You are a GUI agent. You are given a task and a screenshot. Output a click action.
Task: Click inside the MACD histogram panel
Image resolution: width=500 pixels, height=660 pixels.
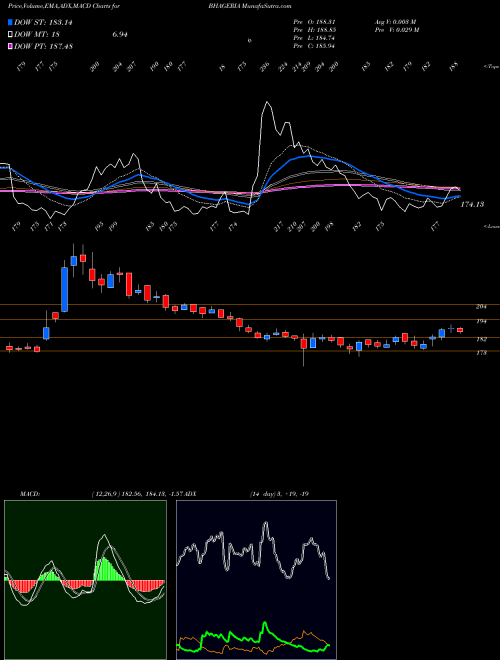pos(85,580)
